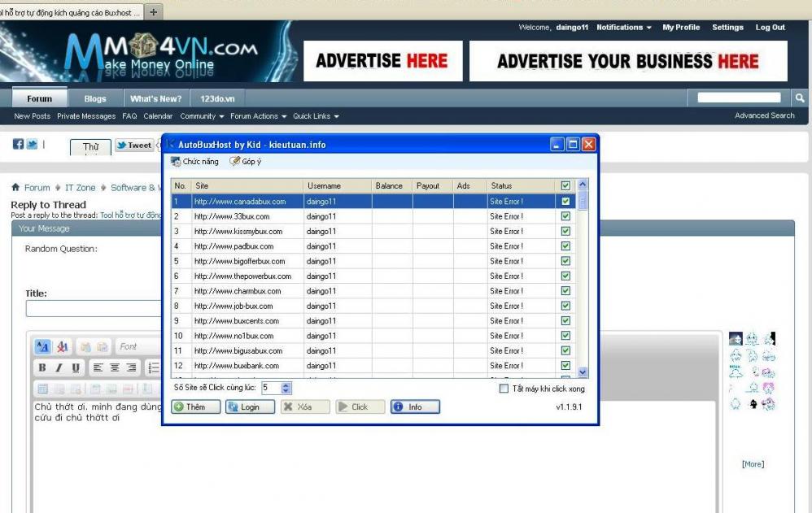The image size is (812, 513).
Task: Toggle the select-all checkbox in table header
Action: tap(565, 185)
